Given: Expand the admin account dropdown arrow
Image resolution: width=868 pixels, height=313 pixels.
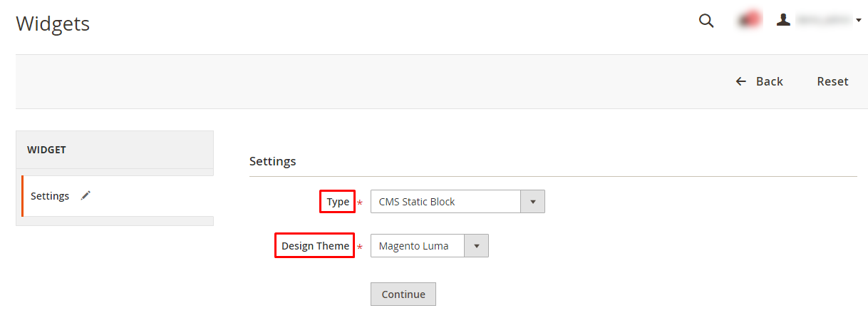Looking at the screenshot, I should tap(859, 21).
